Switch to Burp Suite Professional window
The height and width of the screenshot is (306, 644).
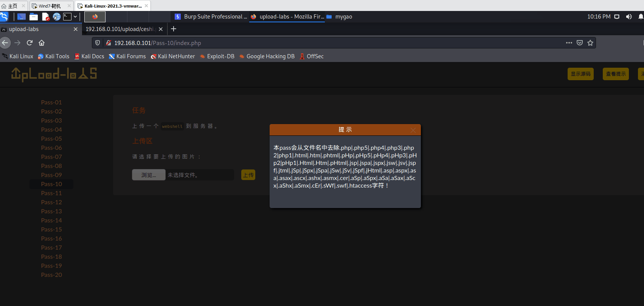tap(211, 17)
